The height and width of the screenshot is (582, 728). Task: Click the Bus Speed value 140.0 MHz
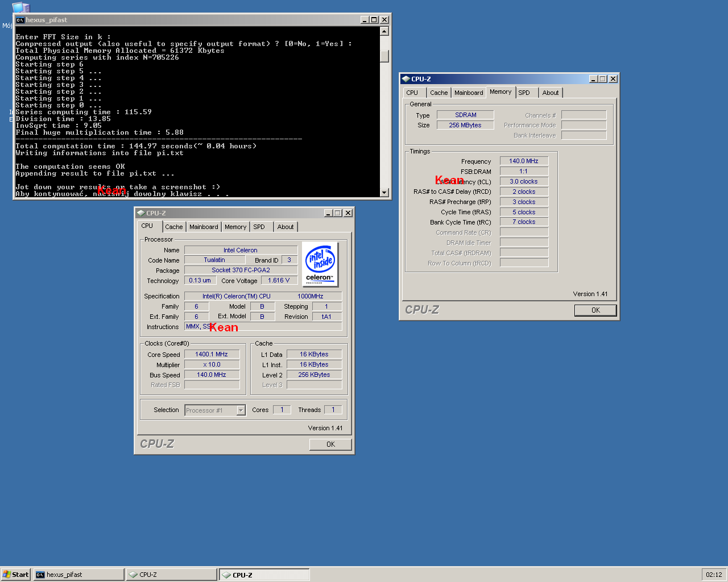point(212,375)
